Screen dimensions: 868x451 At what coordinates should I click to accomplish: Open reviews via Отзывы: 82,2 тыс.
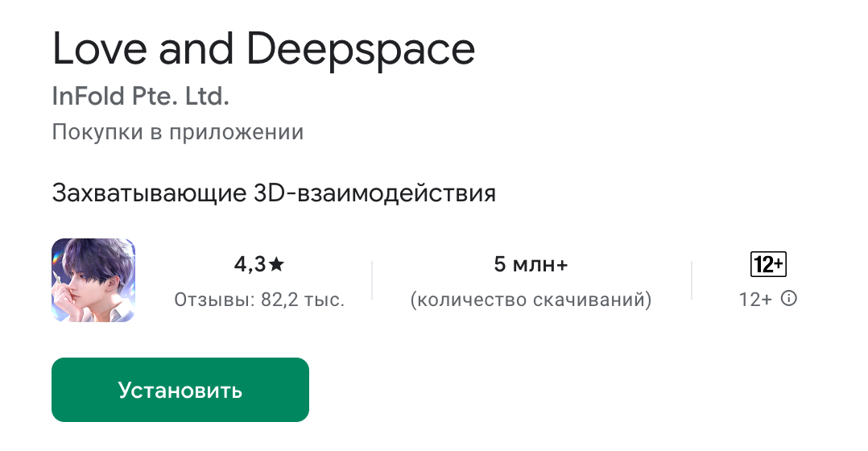(259, 300)
